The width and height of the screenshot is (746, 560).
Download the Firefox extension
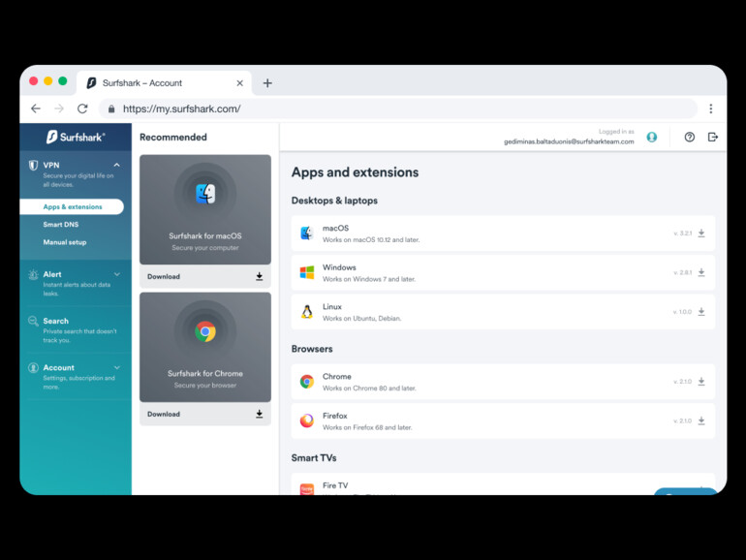click(x=701, y=420)
